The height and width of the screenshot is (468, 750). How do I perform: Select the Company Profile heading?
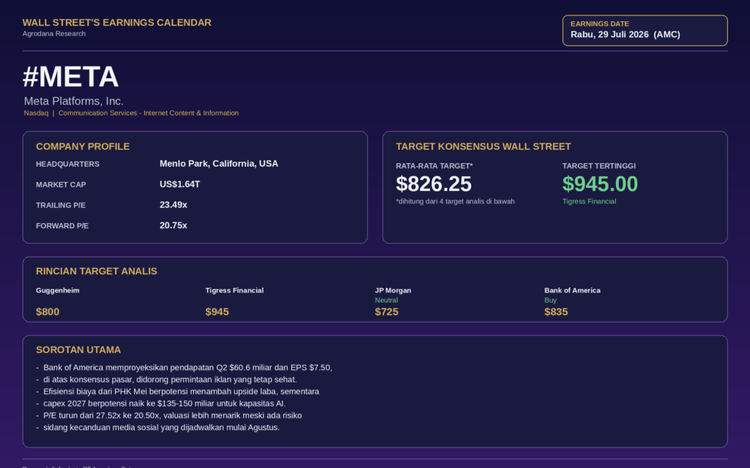click(x=83, y=146)
